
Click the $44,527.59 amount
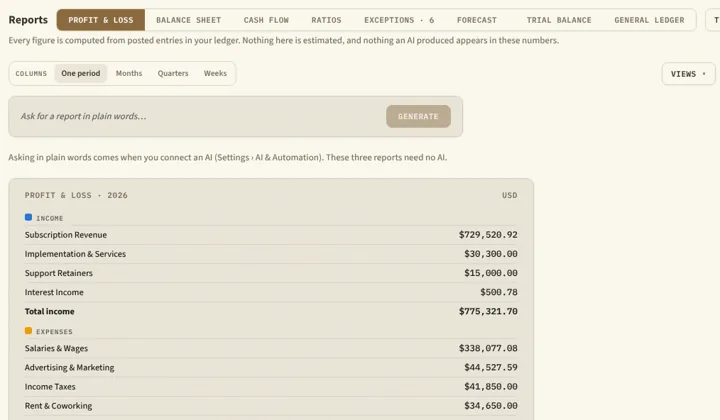click(x=490, y=368)
